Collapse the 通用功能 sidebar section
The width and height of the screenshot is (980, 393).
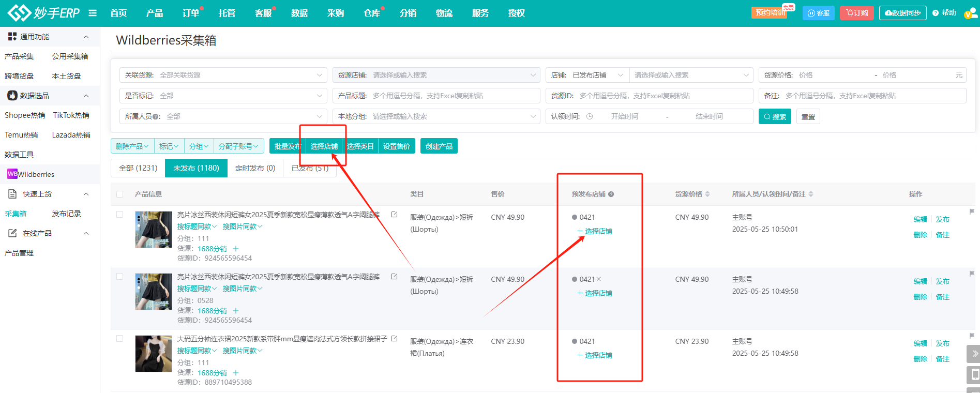[86, 37]
